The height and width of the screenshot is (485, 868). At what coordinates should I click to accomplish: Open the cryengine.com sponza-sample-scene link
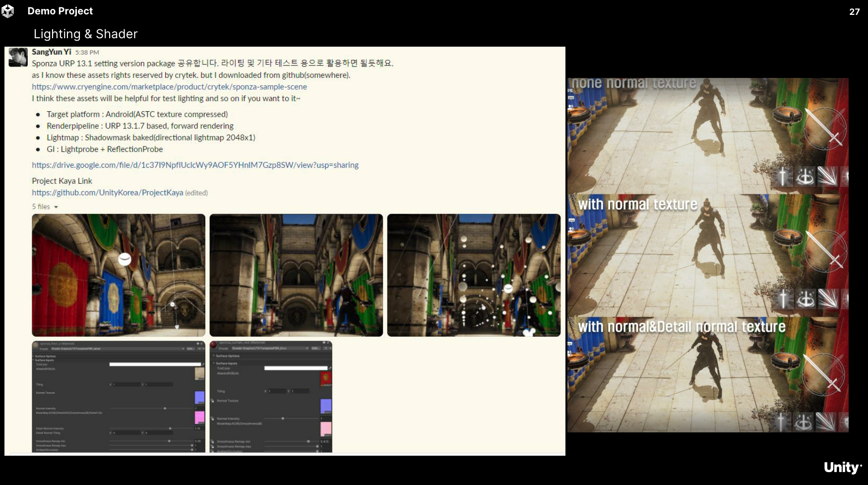tap(169, 87)
